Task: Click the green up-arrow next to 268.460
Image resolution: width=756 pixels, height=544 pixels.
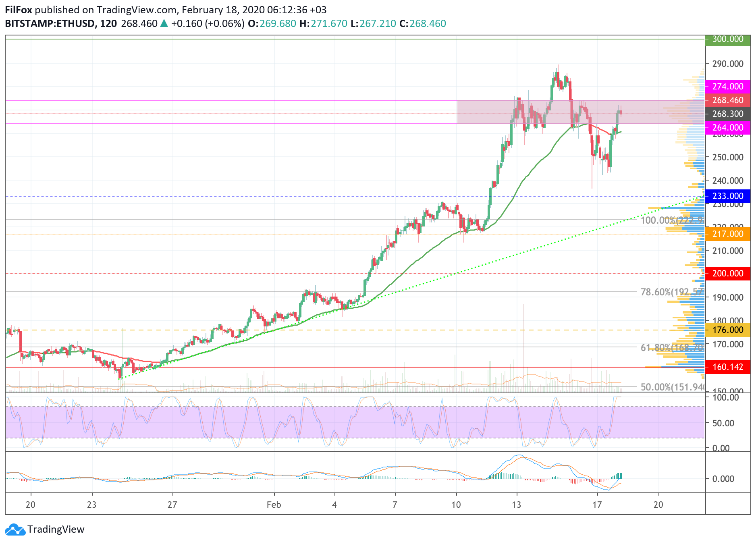Action: click(164, 23)
